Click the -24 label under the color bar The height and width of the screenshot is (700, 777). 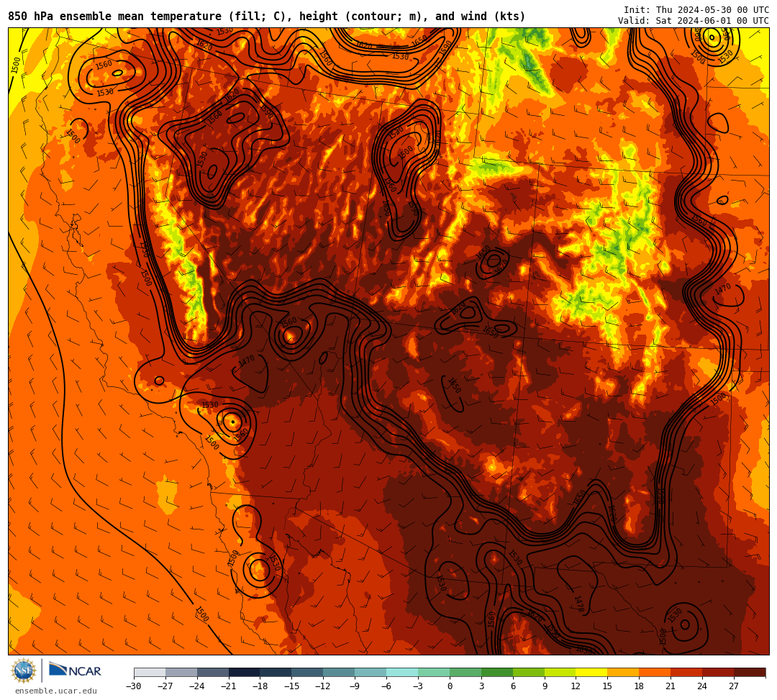pyautogui.click(x=197, y=686)
